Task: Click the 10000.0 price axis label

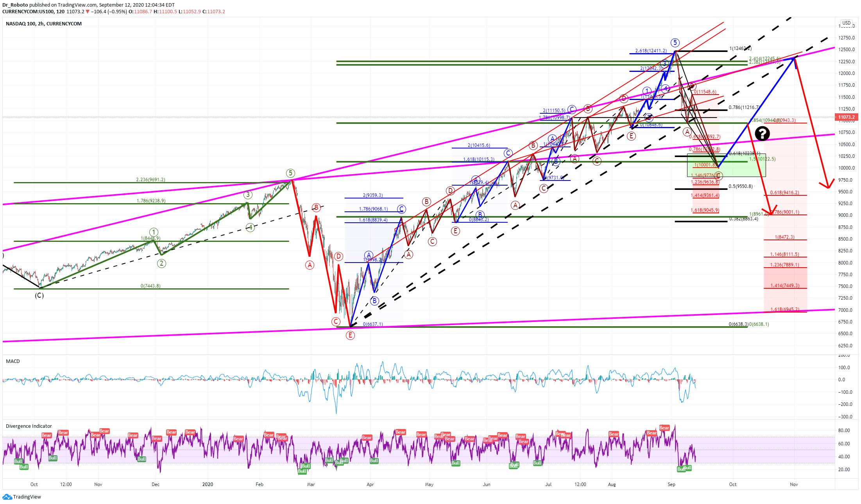Action: [847, 168]
